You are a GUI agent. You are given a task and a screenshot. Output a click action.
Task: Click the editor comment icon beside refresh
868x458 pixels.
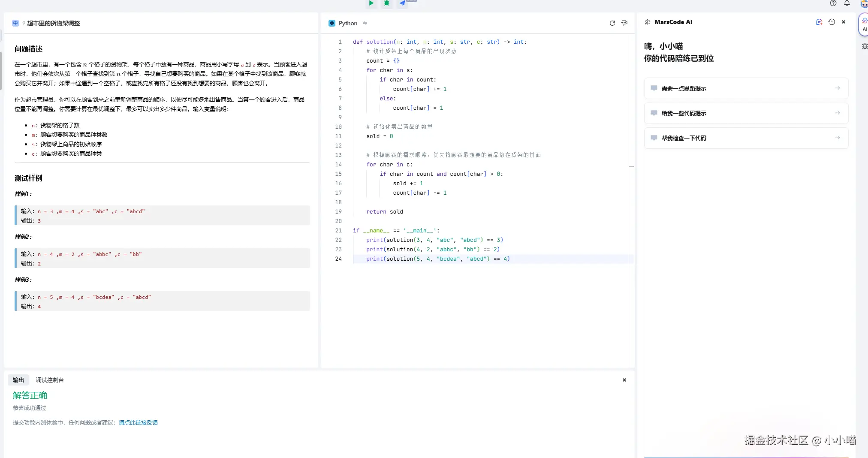[624, 23]
